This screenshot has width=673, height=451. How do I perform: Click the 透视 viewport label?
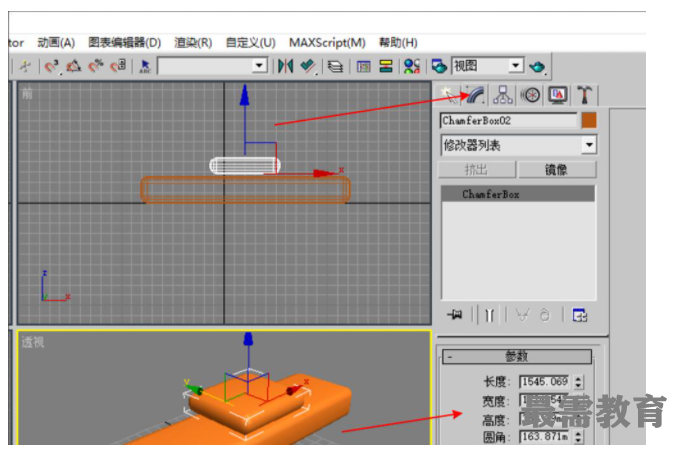point(33,342)
